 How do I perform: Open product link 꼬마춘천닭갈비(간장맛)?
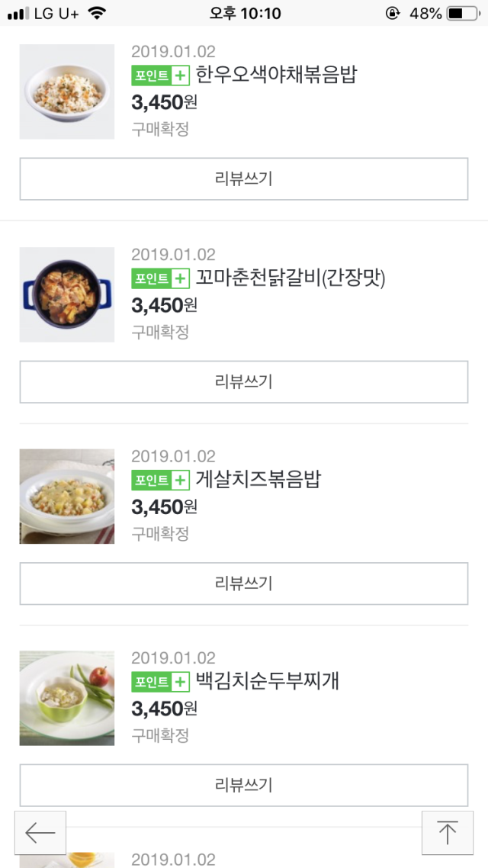291,278
